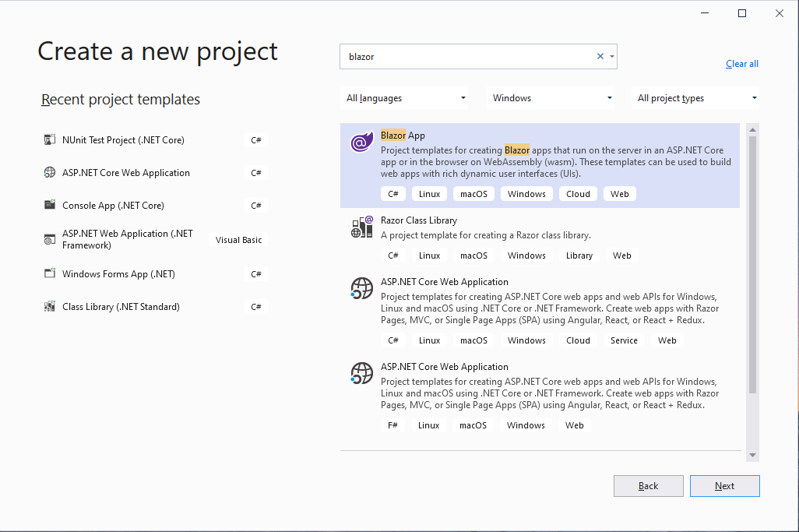This screenshot has height=532, width=799.
Task: Select recent ASP.NET Core Web Application template
Action: click(x=126, y=173)
